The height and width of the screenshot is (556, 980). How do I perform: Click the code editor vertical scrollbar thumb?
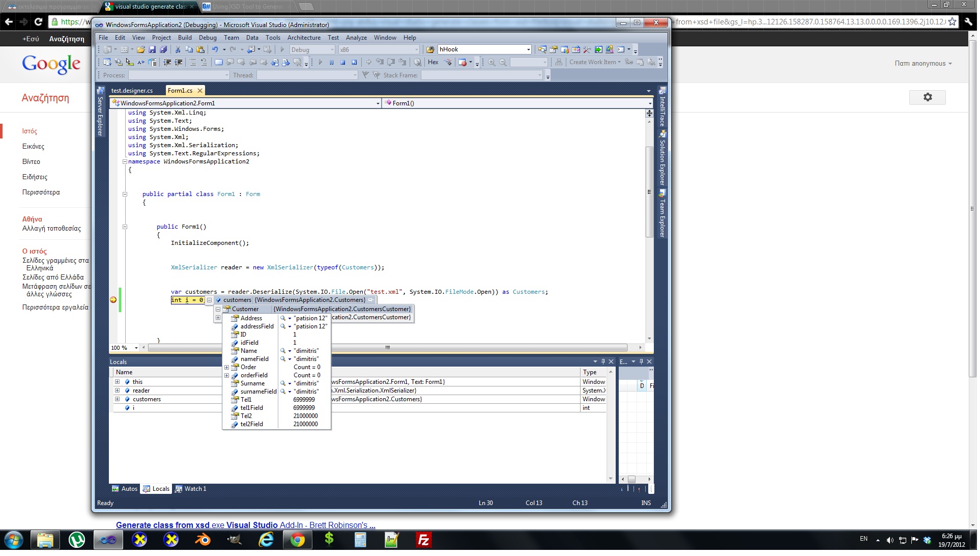[649, 191]
